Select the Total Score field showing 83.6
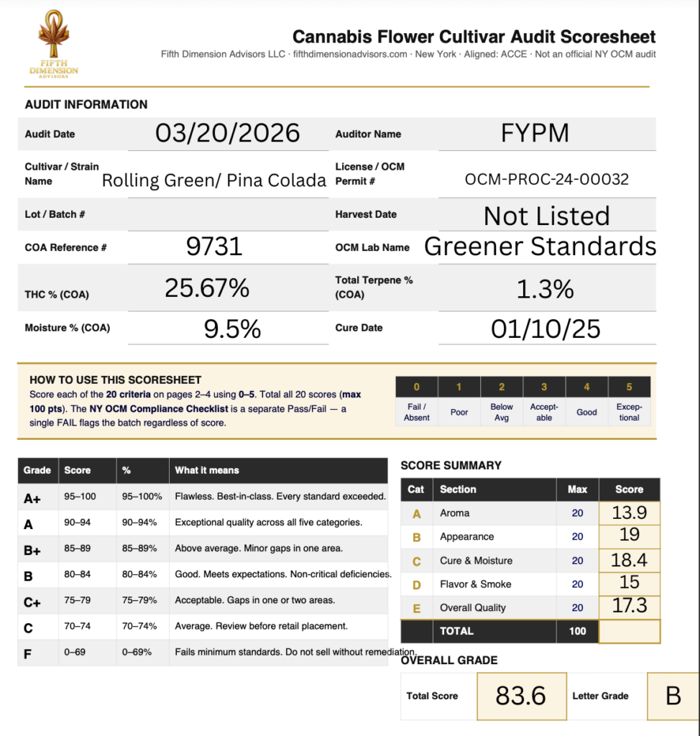The width and height of the screenshot is (700, 736). pyautogui.click(x=521, y=696)
